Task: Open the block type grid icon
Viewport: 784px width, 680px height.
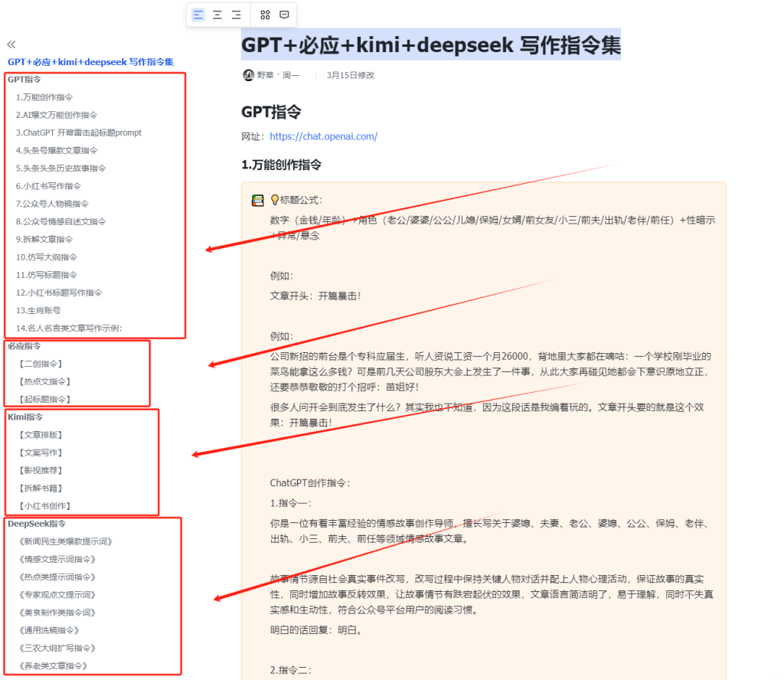Action: coord(265,15)
